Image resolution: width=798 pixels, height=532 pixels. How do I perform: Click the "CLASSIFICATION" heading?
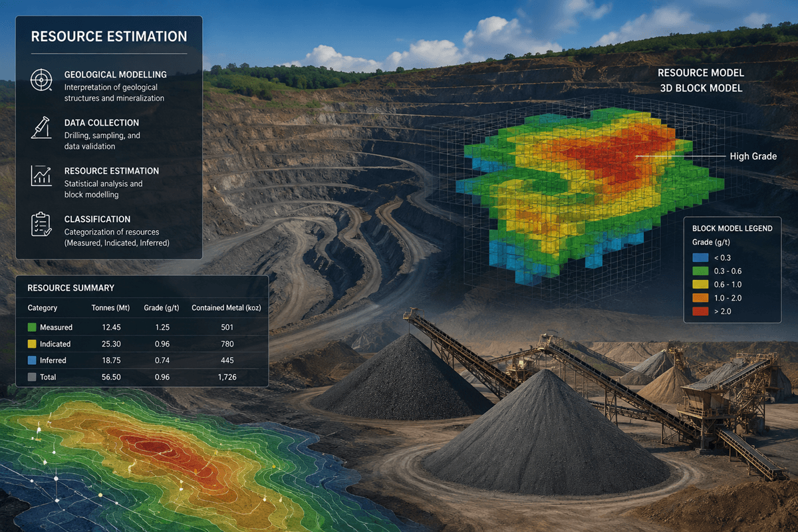click(x=97, y=219)
